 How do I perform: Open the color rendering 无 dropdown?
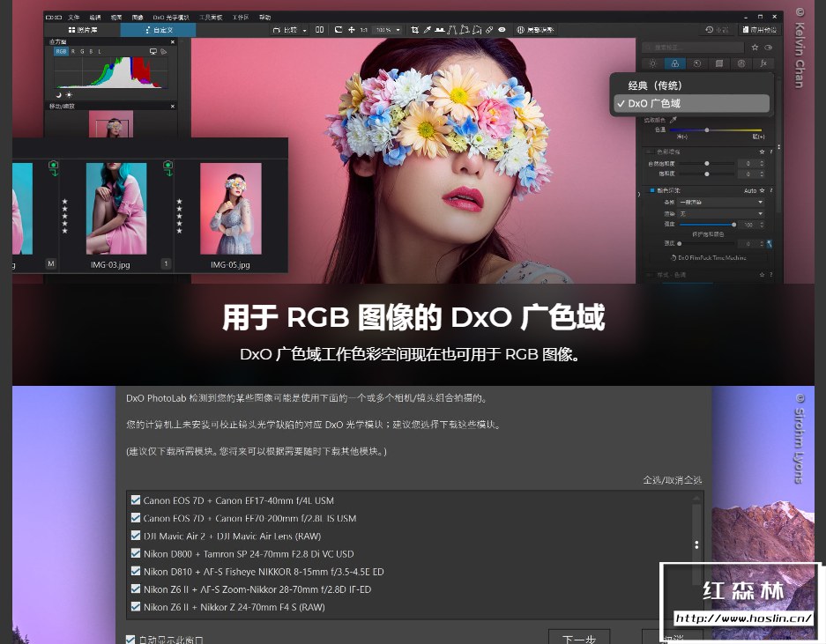720,214
